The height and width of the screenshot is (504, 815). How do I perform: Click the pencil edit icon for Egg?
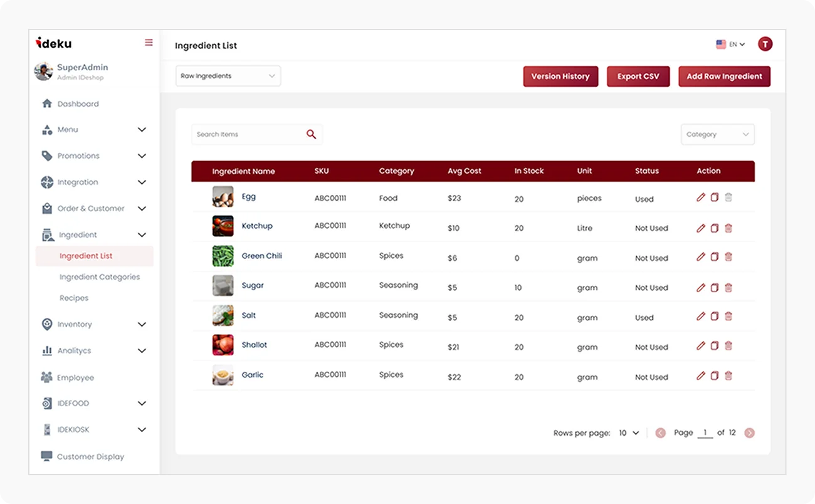point(701,197)
